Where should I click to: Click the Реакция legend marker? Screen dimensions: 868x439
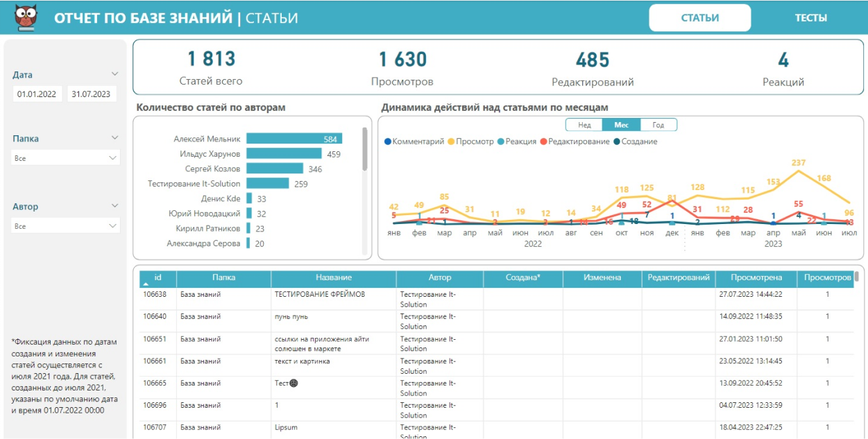click(500, 141)
